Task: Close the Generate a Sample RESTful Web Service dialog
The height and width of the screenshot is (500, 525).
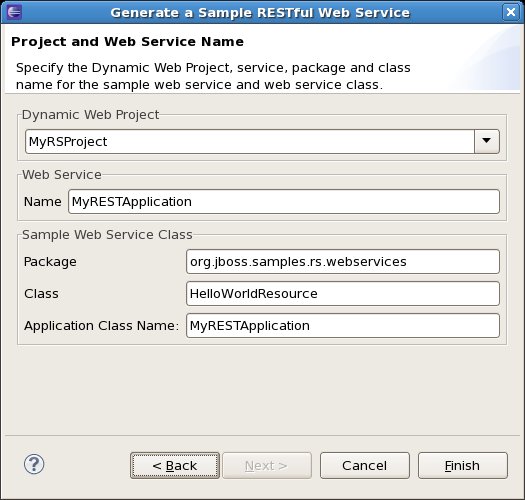Action: click(x=511, y=12)
